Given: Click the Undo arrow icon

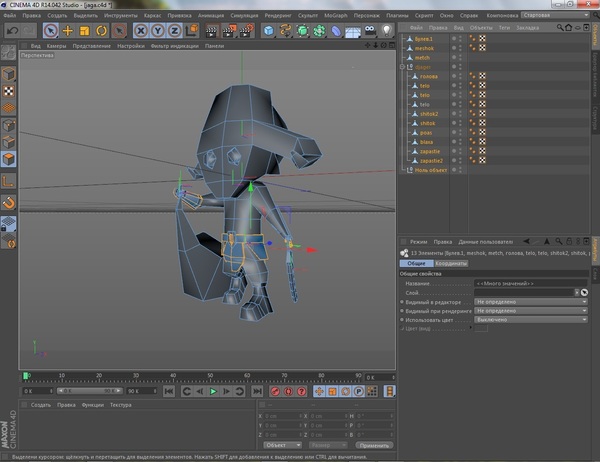Looking at the screenshot, I should [12, 31].
